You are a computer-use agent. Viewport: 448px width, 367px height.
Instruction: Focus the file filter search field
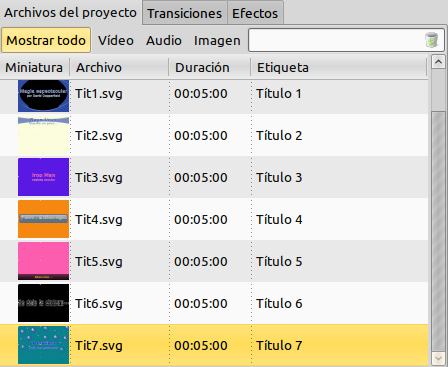pos(337,40)
